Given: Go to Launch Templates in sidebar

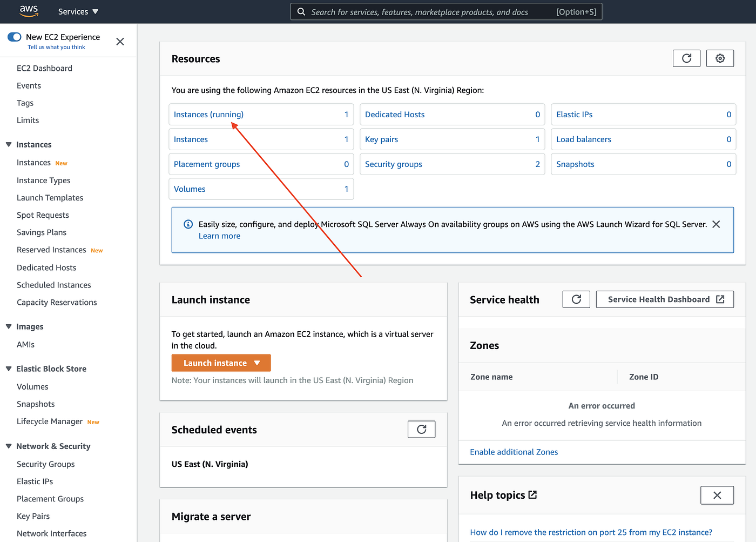Looking at the screenshot, I should pyautogui.click(x=50, y=198).
